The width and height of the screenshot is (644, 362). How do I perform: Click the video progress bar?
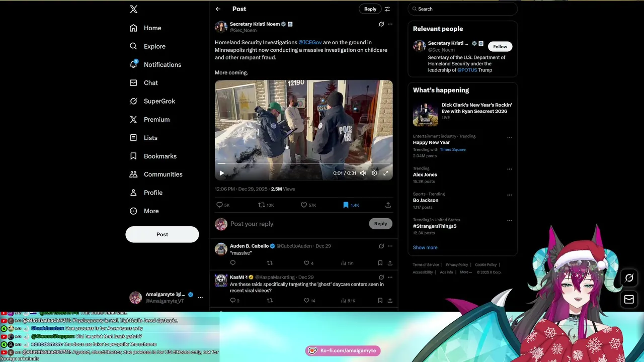click(x=303, y=164)
